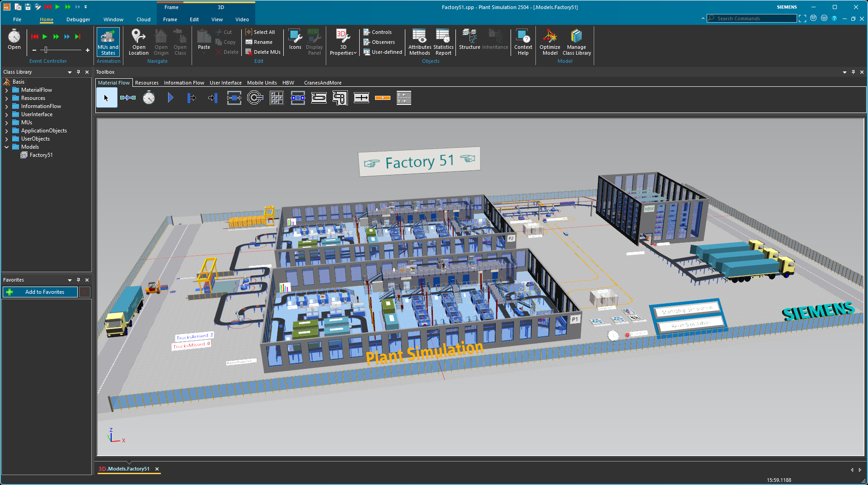Expand the MaterialFlow folder in Class Library

[6, 89]
